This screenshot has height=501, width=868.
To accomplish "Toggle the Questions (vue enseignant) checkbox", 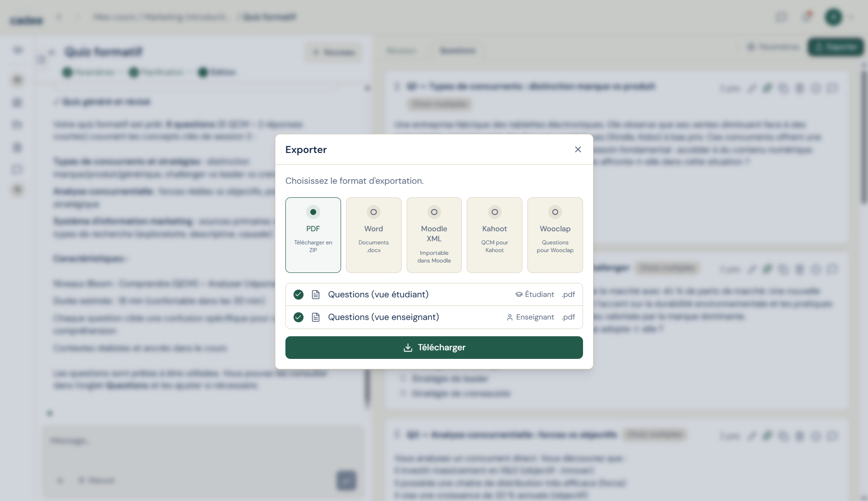I will click(x=299, y=317).
